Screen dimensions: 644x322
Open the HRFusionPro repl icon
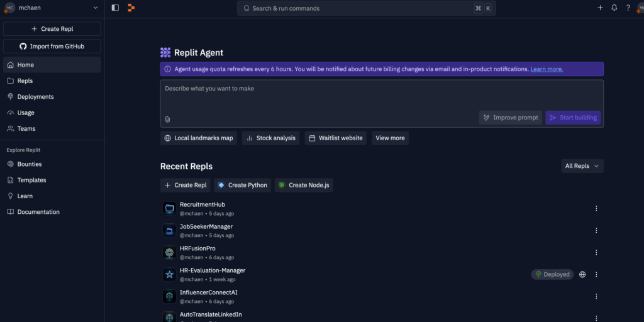click(x=169, y=252)
